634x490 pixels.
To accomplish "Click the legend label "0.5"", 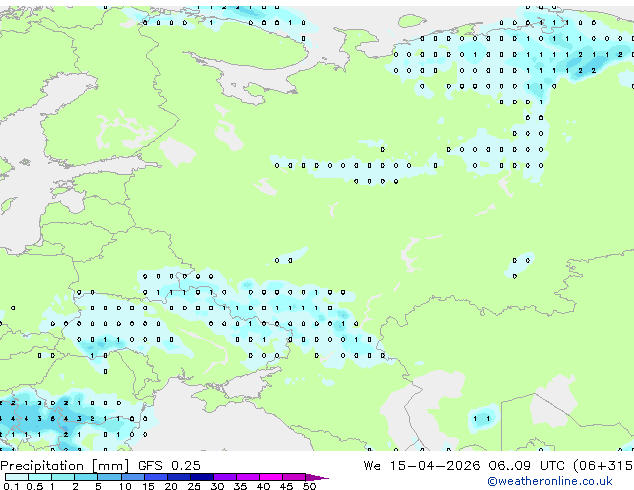I will (x=34, y=486).
